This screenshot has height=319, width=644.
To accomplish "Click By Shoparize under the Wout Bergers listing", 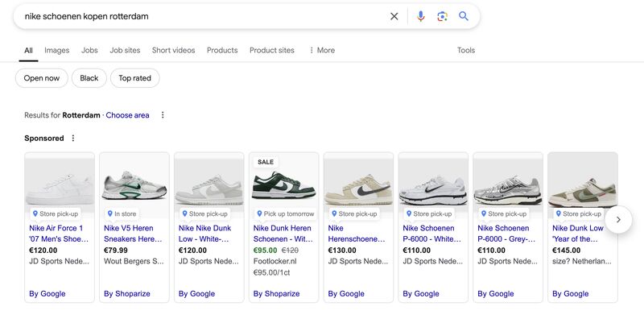I will coord(127,294).
